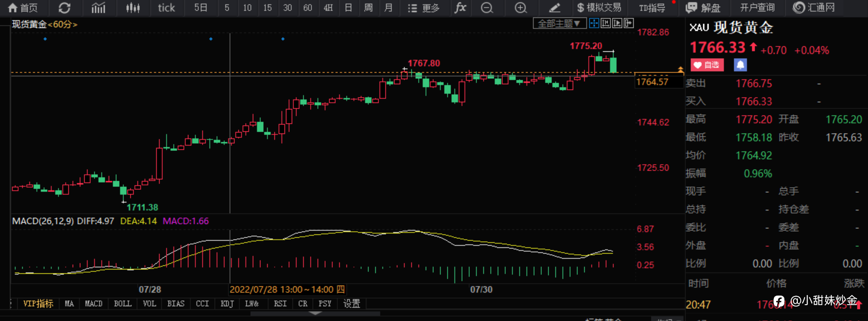The width and height of the screenshot is (868, 321).
Task: Select the pencil drawing tool
Action: (x=554, y=8)
